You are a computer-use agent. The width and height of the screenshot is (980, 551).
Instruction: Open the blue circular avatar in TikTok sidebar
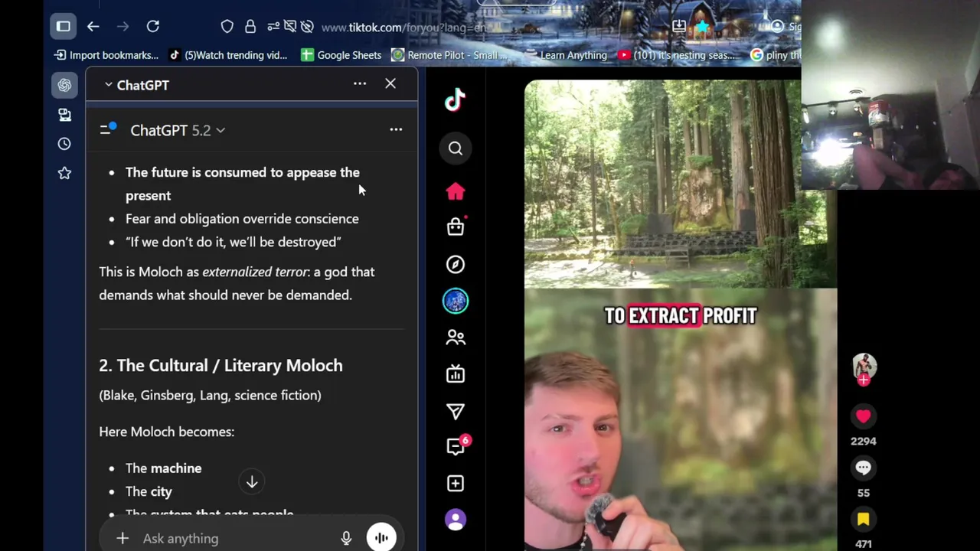[456, 301]
